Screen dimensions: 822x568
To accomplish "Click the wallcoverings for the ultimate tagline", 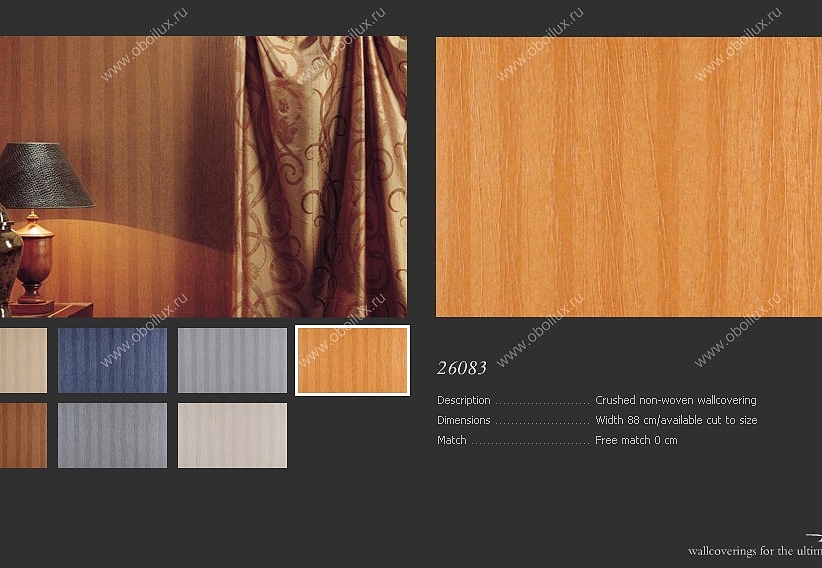I will tap(755, 551).
